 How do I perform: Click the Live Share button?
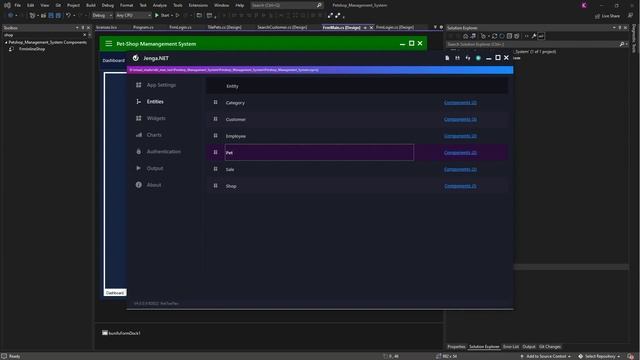(x=607, y=16)
